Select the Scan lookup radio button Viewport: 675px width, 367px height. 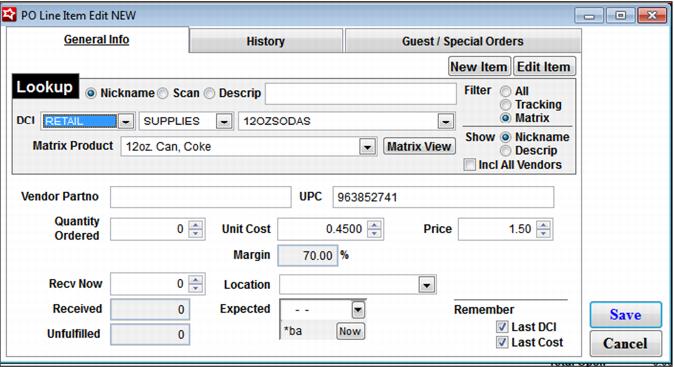163,93
